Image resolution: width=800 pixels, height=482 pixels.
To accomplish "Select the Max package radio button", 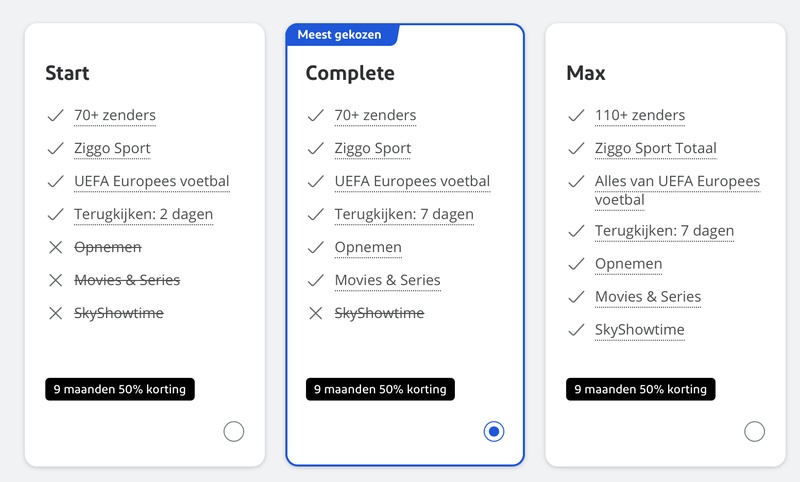I will (754, 432).
